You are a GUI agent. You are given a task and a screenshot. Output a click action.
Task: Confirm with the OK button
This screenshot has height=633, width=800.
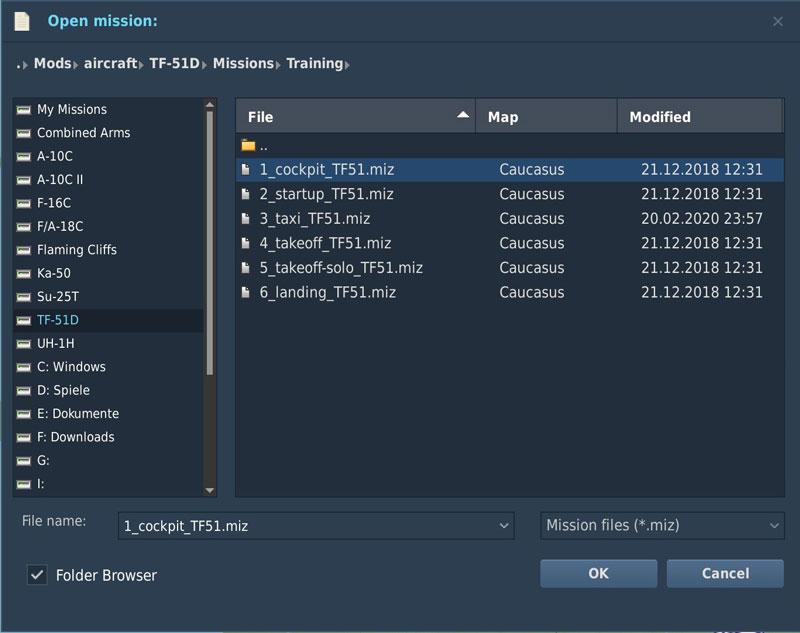click(598, 573)
